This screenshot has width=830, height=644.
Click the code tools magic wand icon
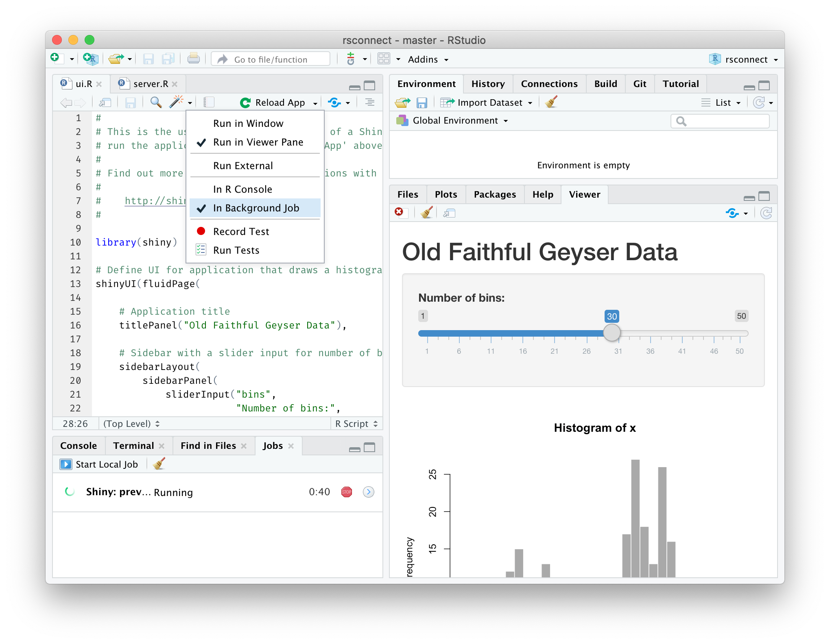[176, 102]
